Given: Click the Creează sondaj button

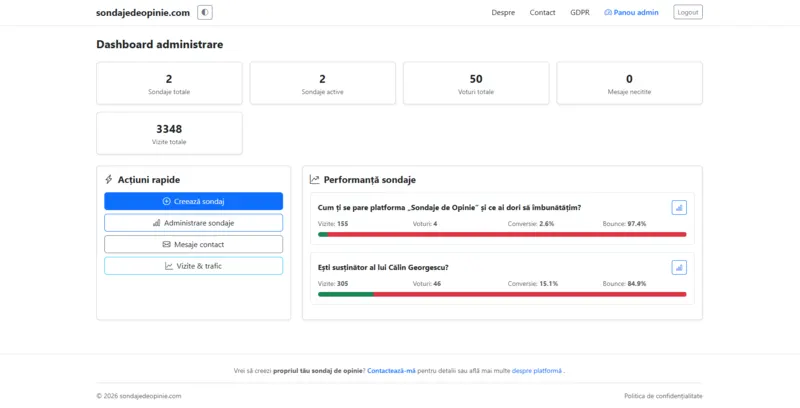Looking at the screenshot, I should [x=193, y=201].
